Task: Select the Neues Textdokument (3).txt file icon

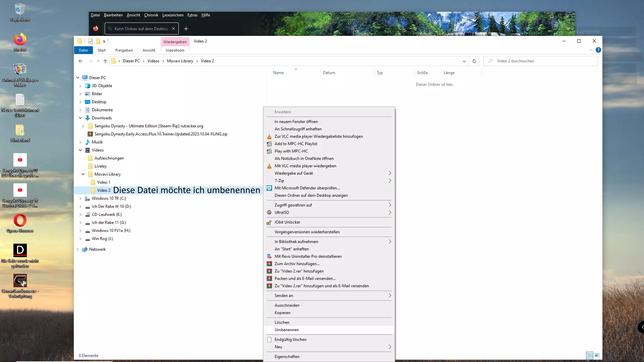Action: [20, 105]
